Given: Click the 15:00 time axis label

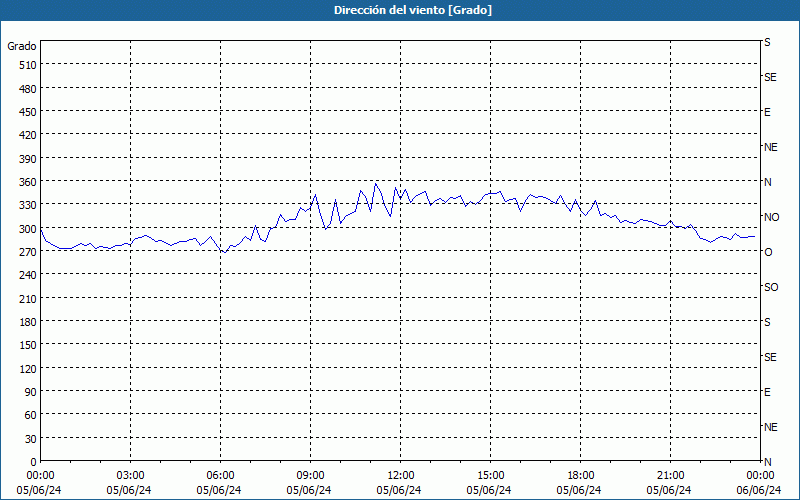Looking at the screenshot, I should (x=490, y=476).
